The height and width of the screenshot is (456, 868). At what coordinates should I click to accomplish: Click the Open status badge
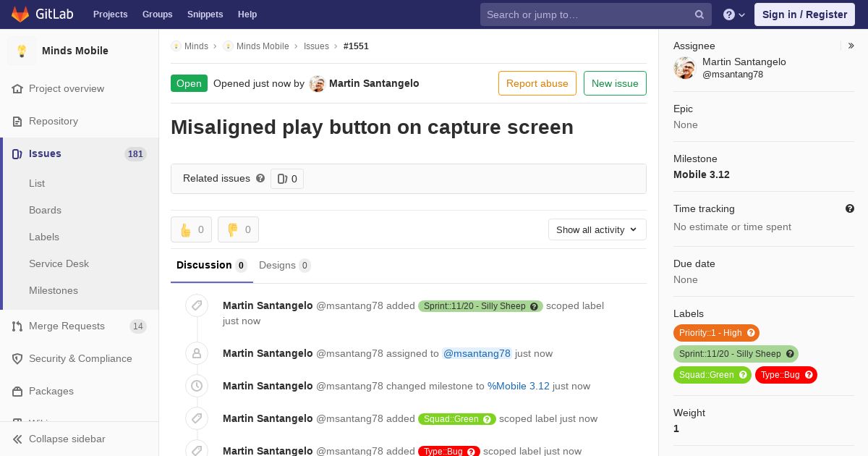(x=189, y=83)
